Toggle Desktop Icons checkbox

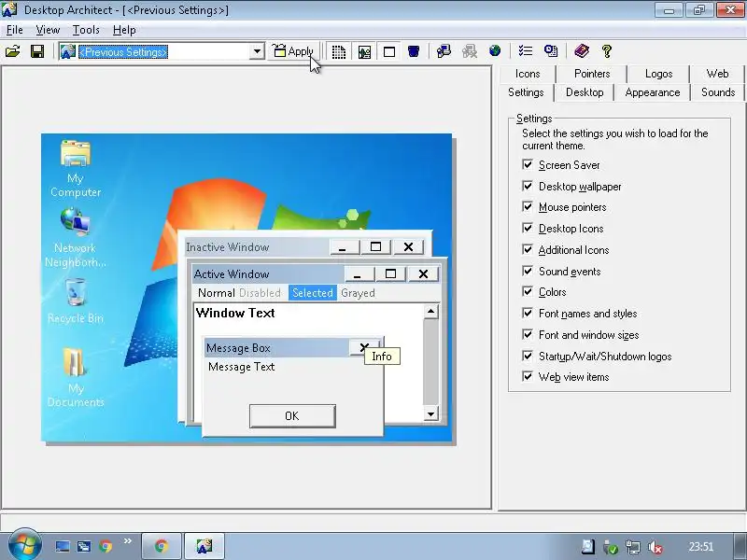click(x=528, y=228)
